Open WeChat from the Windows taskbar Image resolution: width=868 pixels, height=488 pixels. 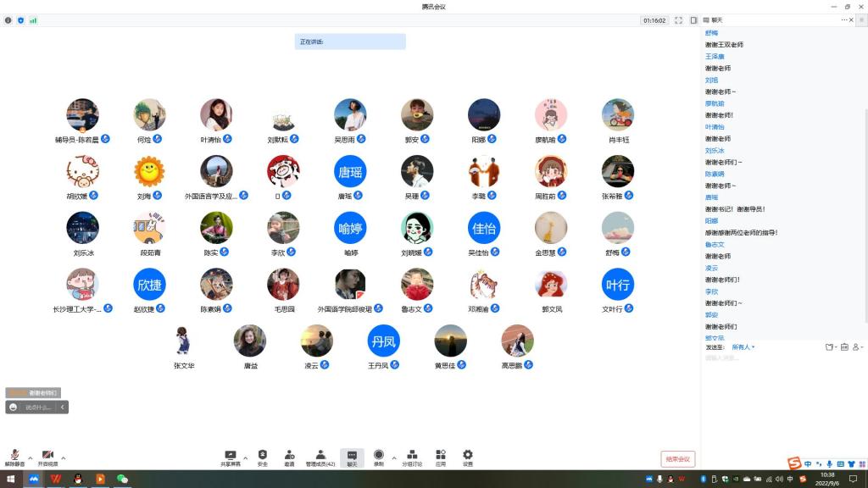pos(121,479)
